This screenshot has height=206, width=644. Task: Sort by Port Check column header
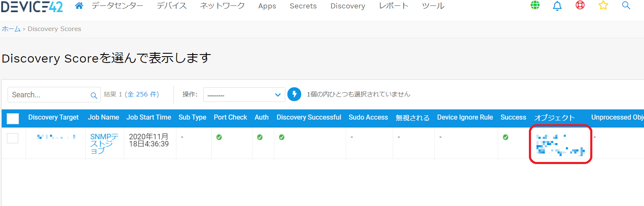[x=230, y=117]
